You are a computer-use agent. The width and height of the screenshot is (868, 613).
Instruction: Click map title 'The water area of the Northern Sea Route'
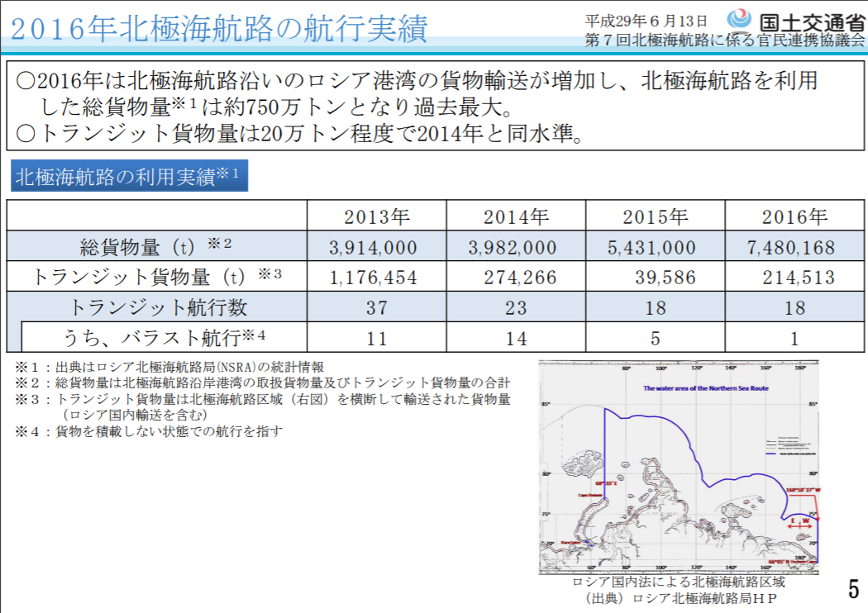pos(706,387)
